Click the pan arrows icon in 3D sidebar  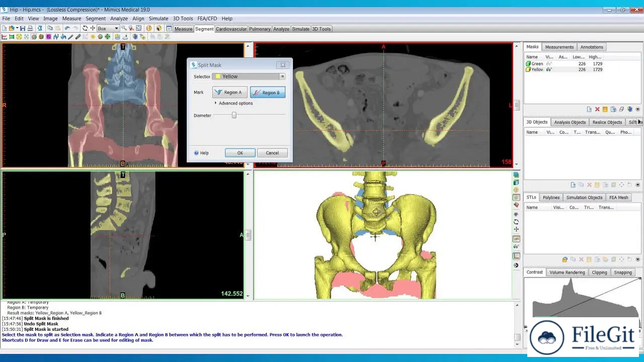[x=516, y=229]
